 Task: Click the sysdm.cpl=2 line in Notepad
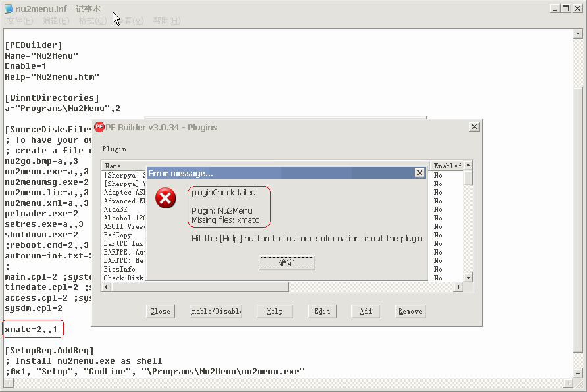point(34,308)
